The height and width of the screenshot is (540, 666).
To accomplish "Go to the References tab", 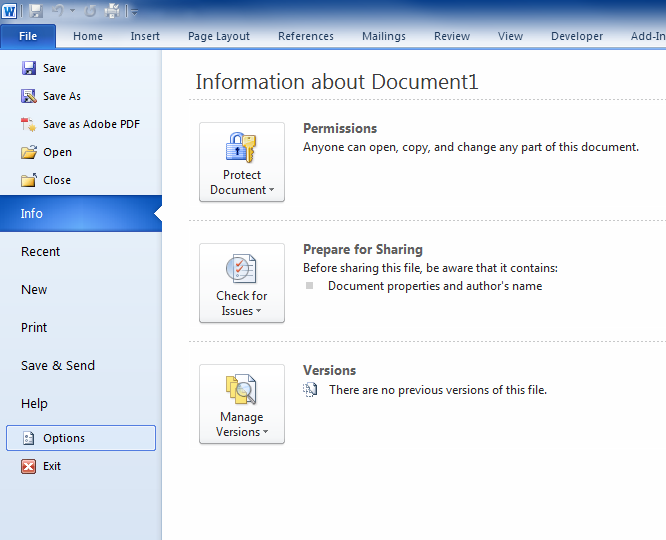I will pyautogui.click(x=306, y=36).
